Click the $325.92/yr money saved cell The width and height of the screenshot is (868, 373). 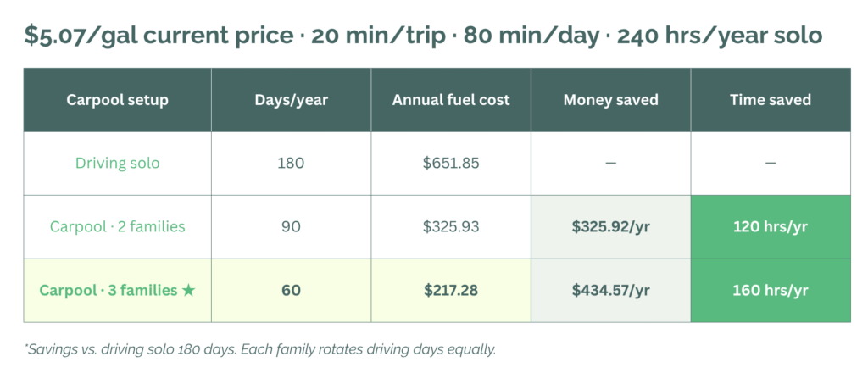pyautogui.click(x=610, y=226)
